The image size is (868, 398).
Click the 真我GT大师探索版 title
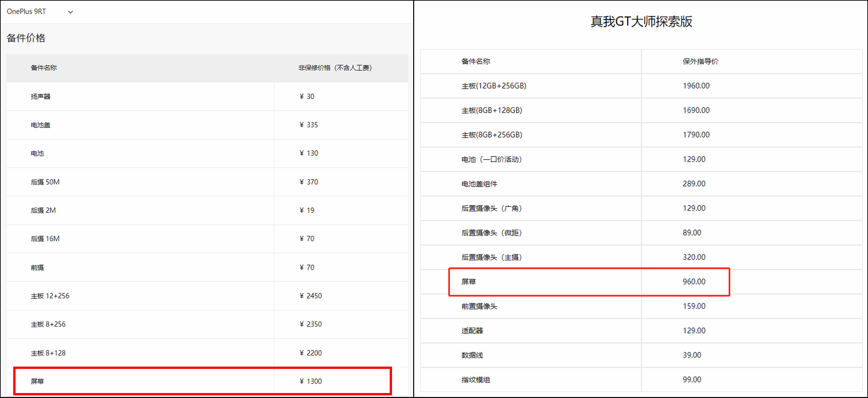click(x=641, y=22)
